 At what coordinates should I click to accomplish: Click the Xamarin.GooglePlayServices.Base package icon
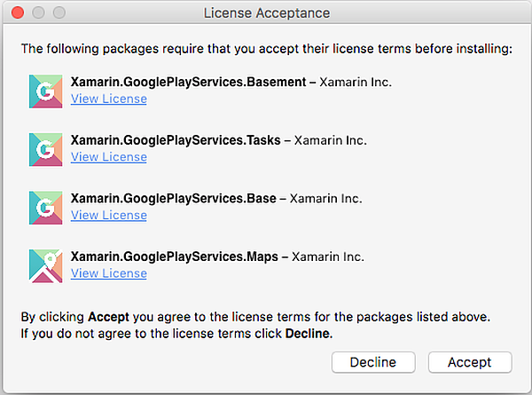[44, 207]
